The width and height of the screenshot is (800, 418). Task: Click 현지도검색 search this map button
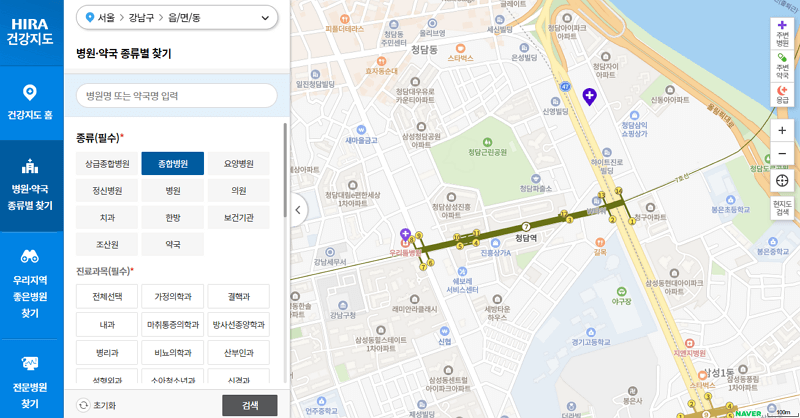(x=782, y=207)
